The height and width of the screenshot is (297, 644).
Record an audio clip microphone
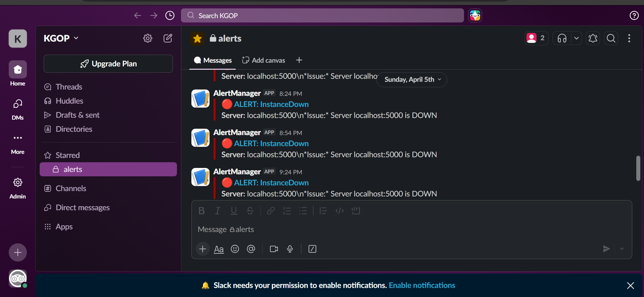[x=290, y=249]
